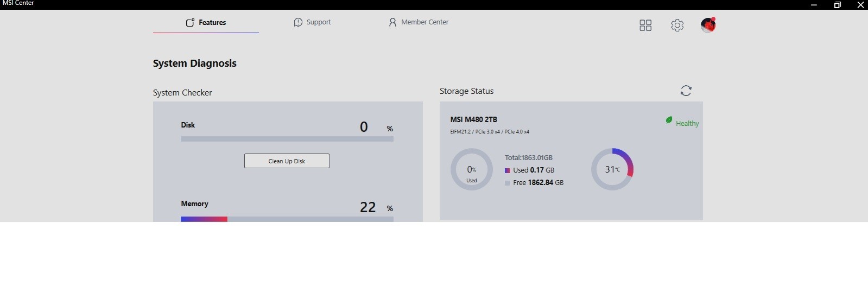
Task: Click the Memory usage progress bar
Action: point(287,219)
